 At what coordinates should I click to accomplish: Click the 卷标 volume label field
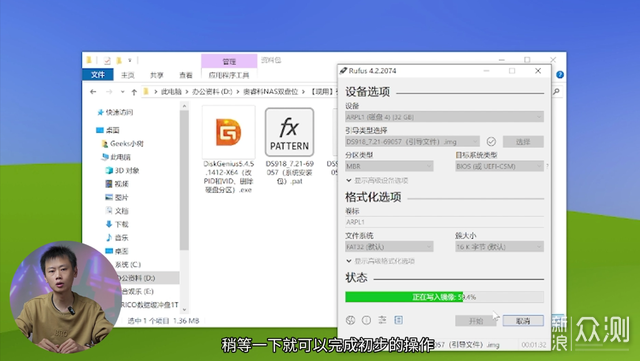pos(444,222)
